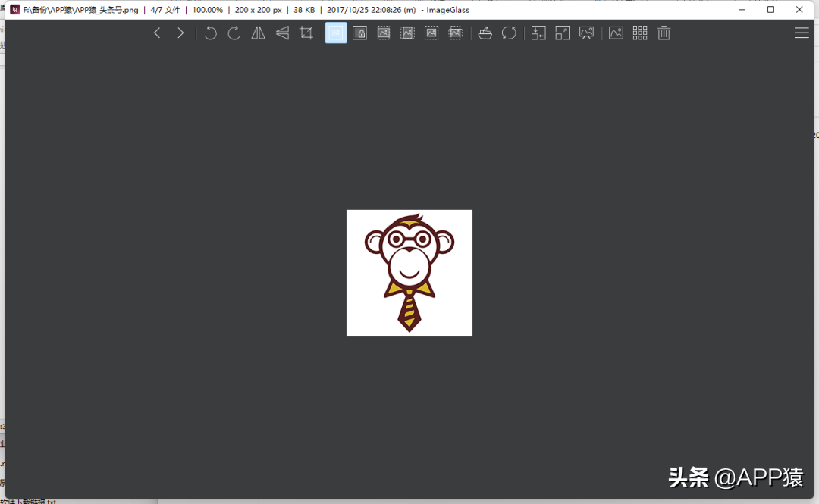This screenshot has width=819, height=504.
Task: Start the slideshow
Action: click(x=586, y=33)
